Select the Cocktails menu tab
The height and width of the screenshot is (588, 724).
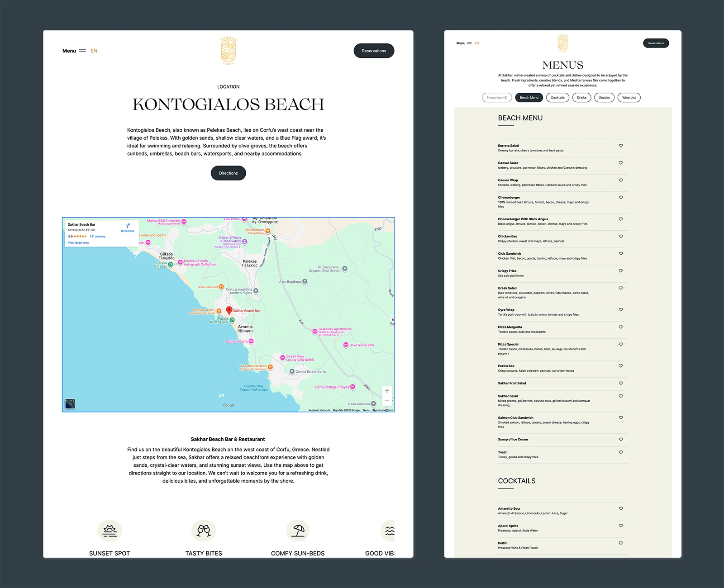[x=557, y=98]
